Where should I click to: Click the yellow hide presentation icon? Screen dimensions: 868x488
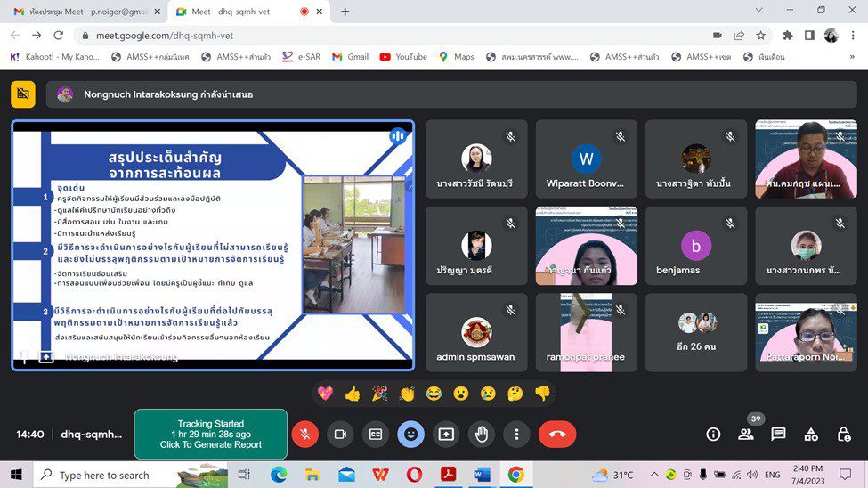(x=23, y=94)
